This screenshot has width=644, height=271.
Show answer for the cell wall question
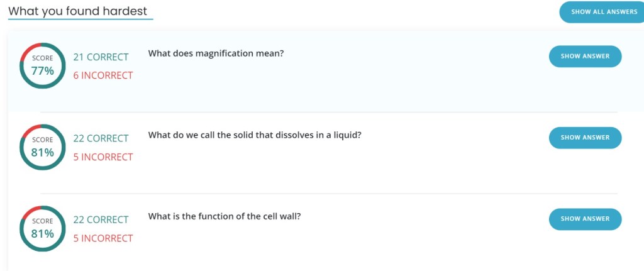point(585,219)
